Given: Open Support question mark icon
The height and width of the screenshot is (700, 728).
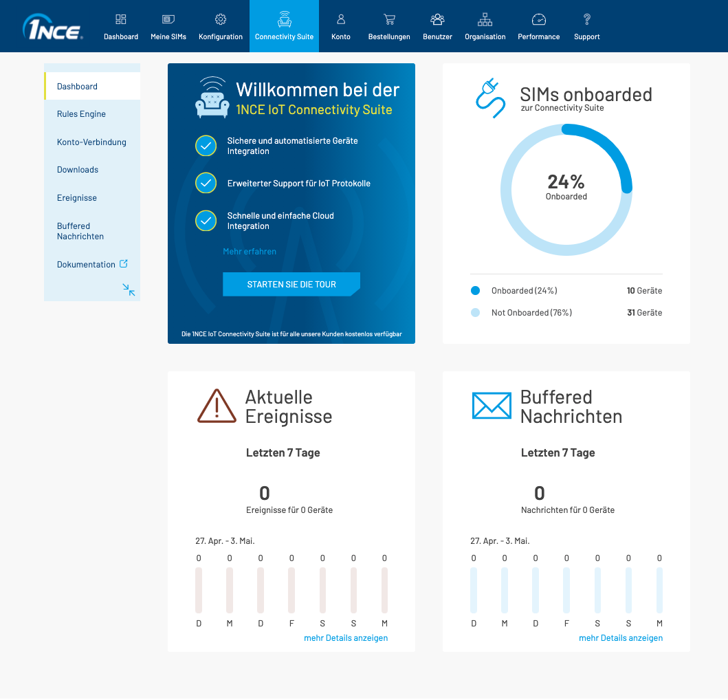Looking at the screenshot, I should click(x=587, y=19).
